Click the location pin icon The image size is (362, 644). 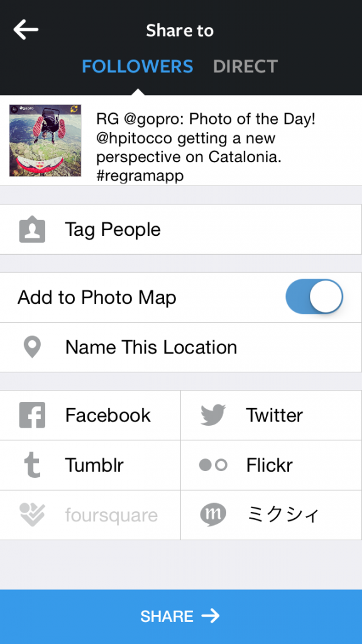[32, 347]
